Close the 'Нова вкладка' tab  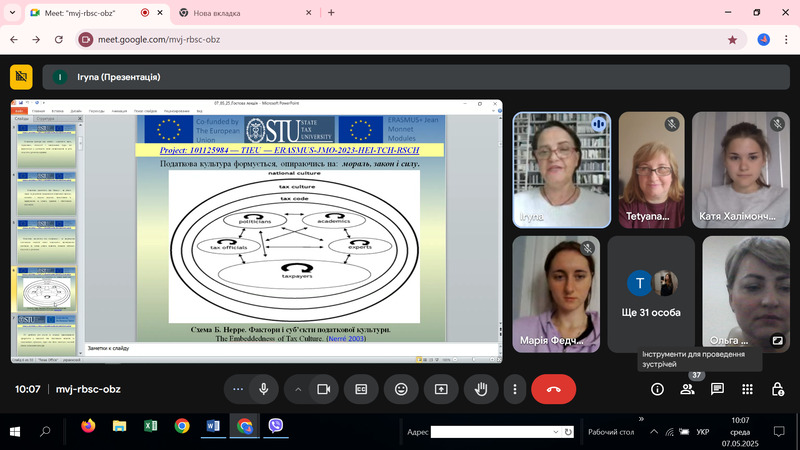click(x=309, y=13)
